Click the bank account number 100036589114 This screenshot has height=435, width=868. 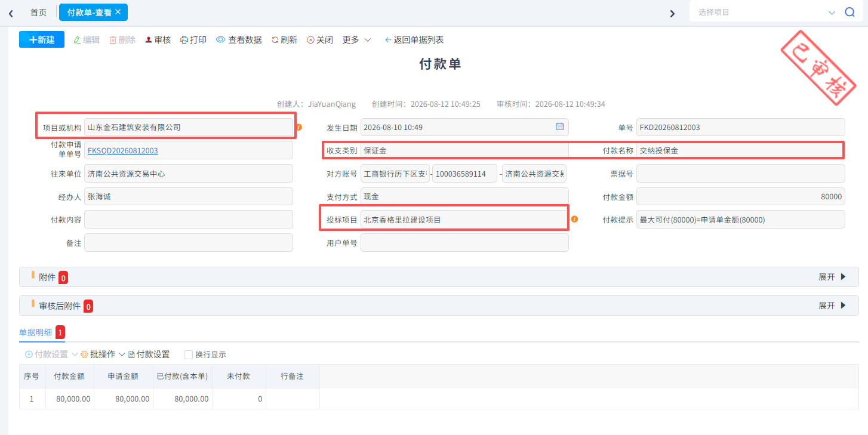pyautogui.click(x=466, y=174)
